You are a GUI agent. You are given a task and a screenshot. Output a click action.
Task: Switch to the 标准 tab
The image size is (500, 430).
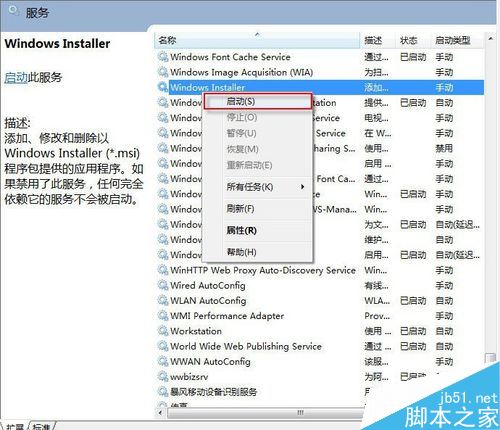click(x=42, y=427)
